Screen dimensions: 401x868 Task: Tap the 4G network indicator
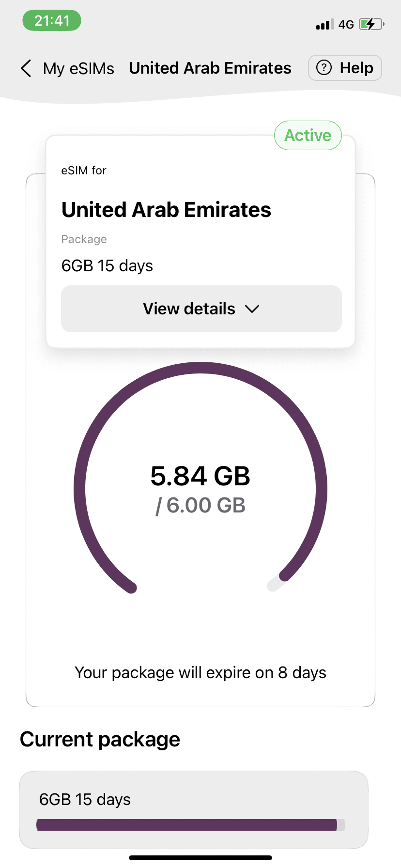pos(346,25)
